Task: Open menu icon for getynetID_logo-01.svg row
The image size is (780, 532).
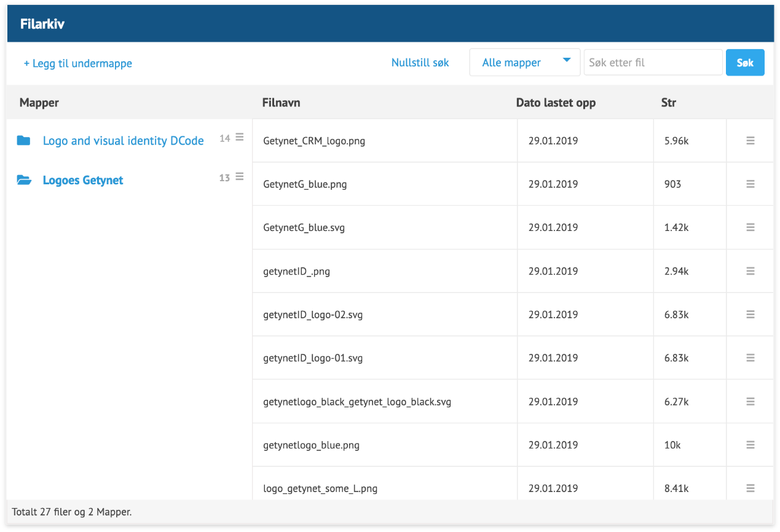Action: pyautogui.click(x=750, y=358)
